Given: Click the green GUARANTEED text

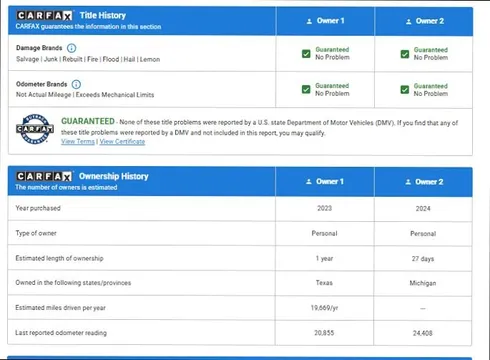Looking at the screenshot, I should [88, 121].
